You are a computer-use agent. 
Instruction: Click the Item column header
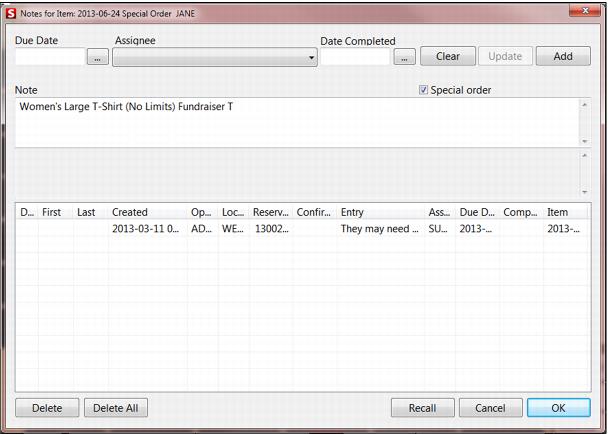(566, 212)
